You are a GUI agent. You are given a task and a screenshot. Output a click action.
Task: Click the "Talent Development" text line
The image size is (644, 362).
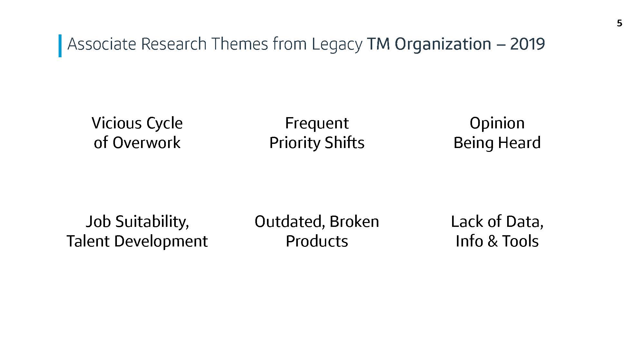pyautogui.click(x=137, y=242)
